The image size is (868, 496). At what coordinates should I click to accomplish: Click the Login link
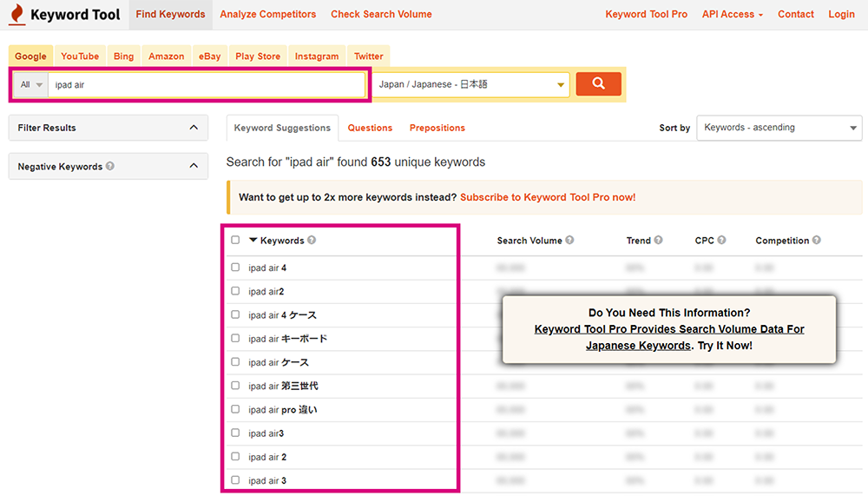[x=841, y=15]
